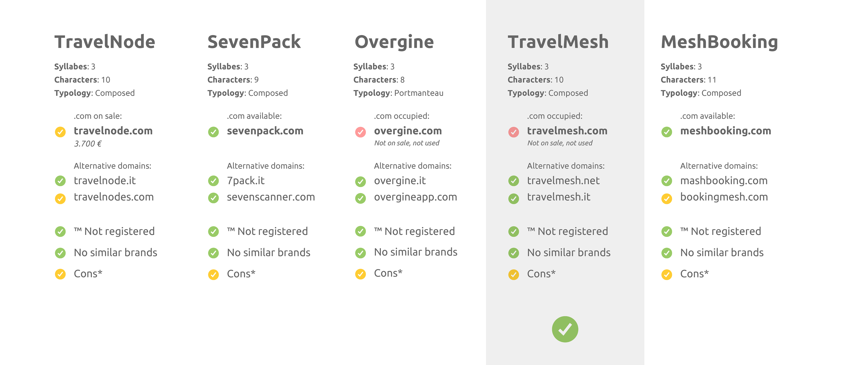Click green check beside 7pack.it

pos(213,181)
